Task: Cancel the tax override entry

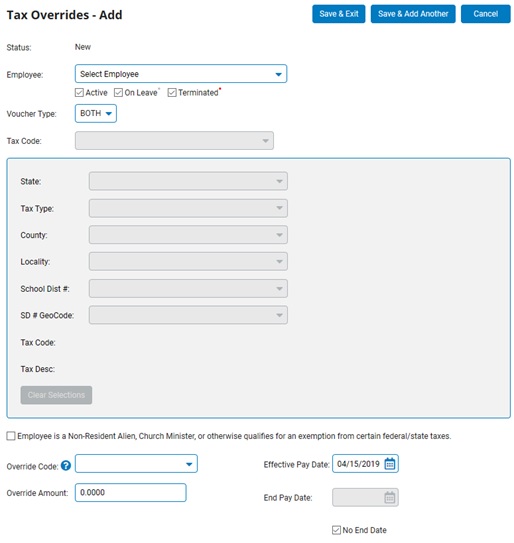Action: 486,14
